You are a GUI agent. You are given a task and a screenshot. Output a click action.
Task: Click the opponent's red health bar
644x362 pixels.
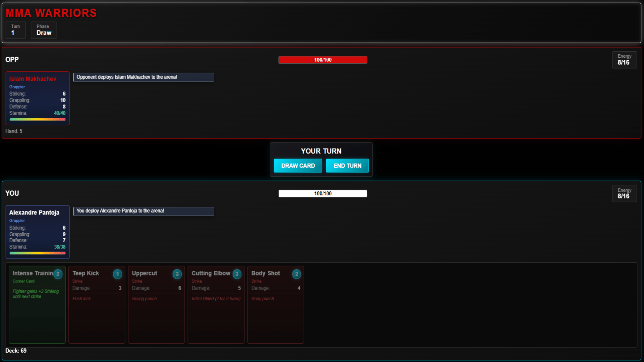pyautogui.click(x=323, y=60)
